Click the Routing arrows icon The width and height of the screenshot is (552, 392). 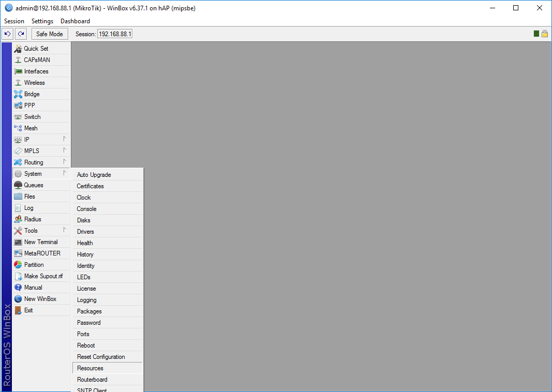coord(18,162)
